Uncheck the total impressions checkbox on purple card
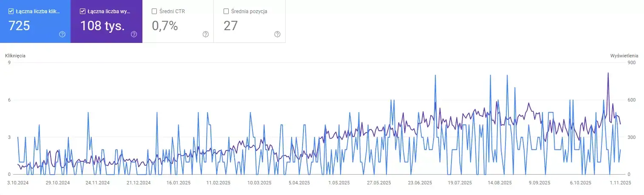This screenshot has width=644, height=195. [x=82, y=11]
